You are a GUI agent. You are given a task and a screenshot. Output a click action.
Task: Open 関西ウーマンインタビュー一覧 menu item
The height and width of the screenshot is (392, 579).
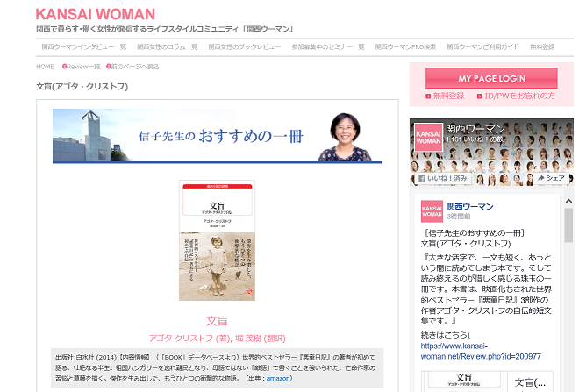coord(84,46)
